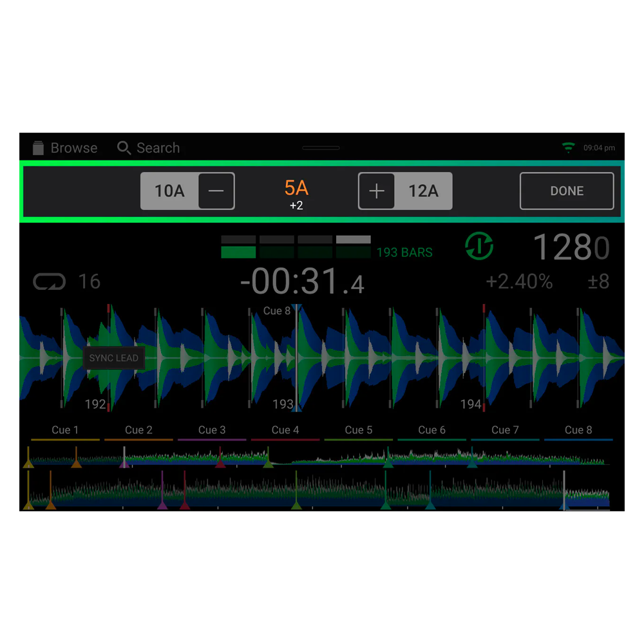Trigger the Cue 4 hot cue

tap(285, 430)
